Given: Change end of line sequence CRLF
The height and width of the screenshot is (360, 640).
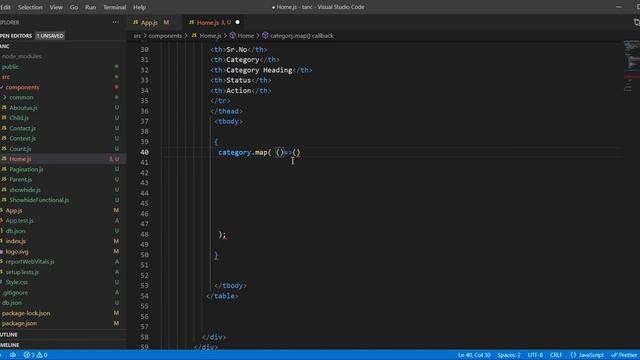Looking at the screenshot, I should click(x=556, y=355).
